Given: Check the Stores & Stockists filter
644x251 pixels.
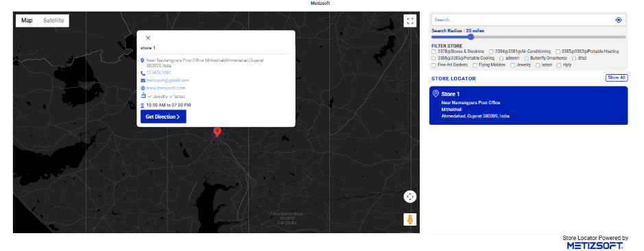Looking at the screenshot, I should point(433,51).
